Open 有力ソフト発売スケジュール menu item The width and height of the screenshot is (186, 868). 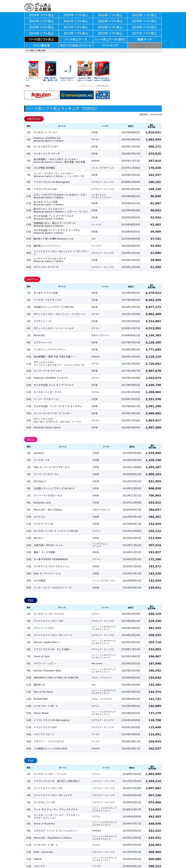pyautogui.click(x=76, y=45)
